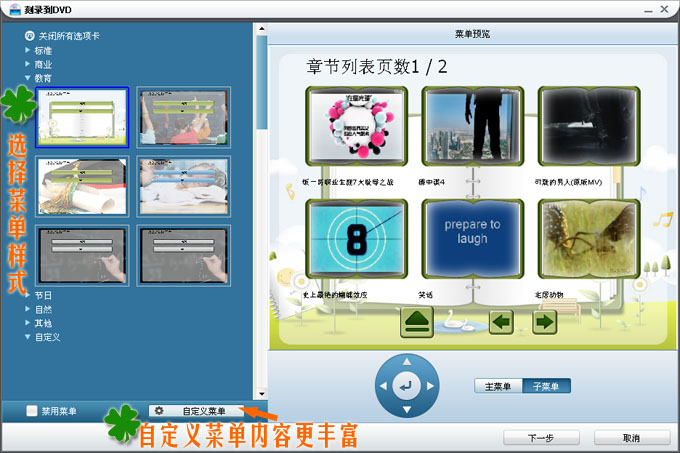
Task: Open the countdown number 8 chapter
Action: click(356, 239)
